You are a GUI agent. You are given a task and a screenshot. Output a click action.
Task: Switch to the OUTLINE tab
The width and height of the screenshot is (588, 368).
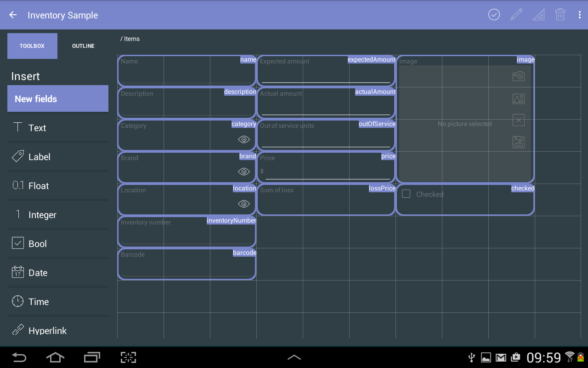point(83,46)
